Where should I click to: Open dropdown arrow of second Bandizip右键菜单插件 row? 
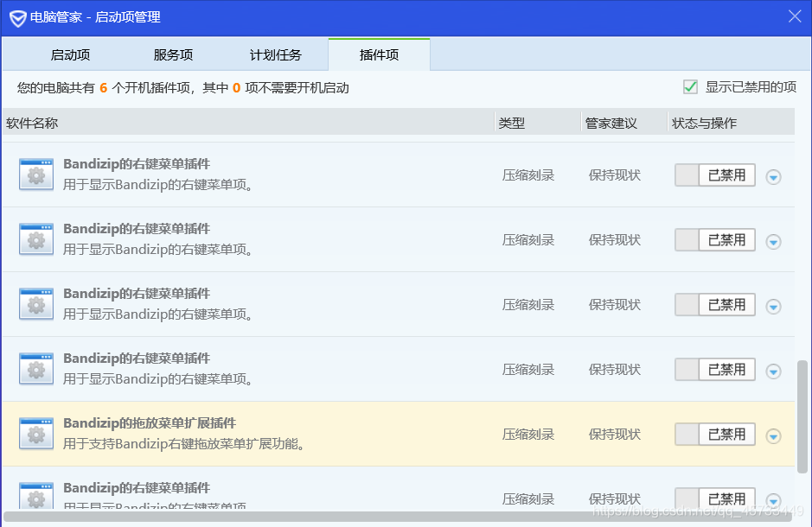[x=773, y=242]
